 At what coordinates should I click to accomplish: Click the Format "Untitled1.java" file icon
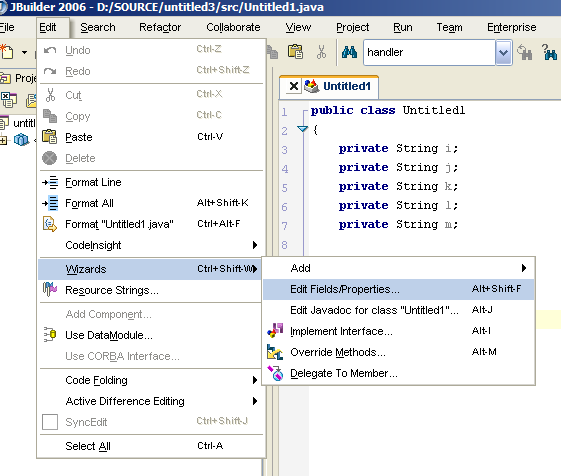click(x=50, y=224)
